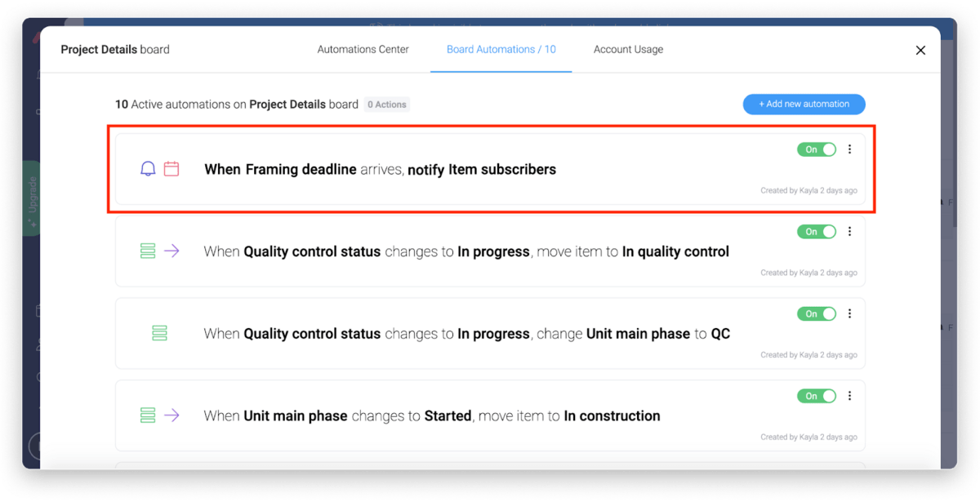Click the three-dot menu icon on first automation
The height and width of the screenshot is (502, 980).
[x=849, y=149]
